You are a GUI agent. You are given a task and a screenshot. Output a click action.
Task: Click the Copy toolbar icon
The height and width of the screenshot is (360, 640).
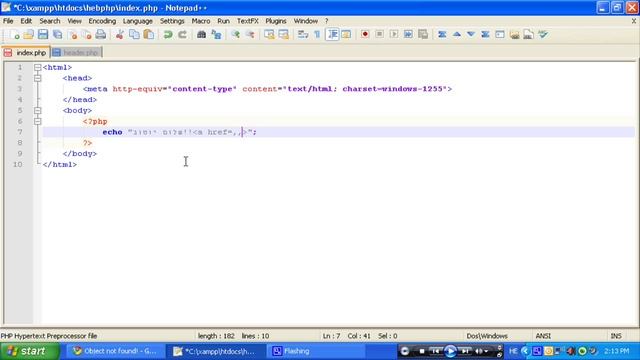(134, 35)
